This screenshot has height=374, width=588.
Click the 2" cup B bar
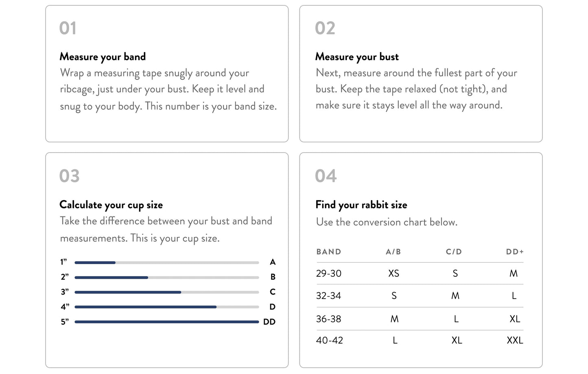[167, 278]
